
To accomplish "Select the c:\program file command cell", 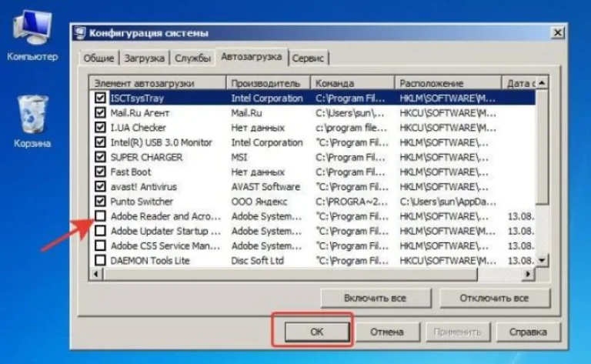I will click(x=351, y=128).
